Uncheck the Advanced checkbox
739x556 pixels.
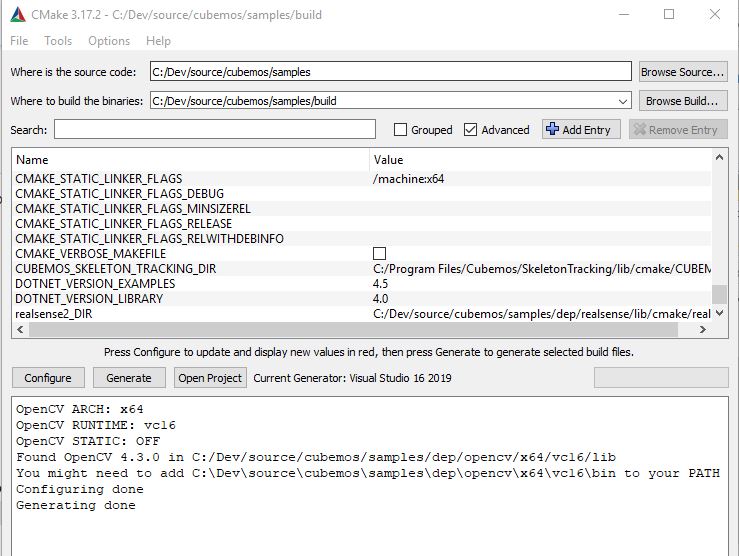(471, 130)
